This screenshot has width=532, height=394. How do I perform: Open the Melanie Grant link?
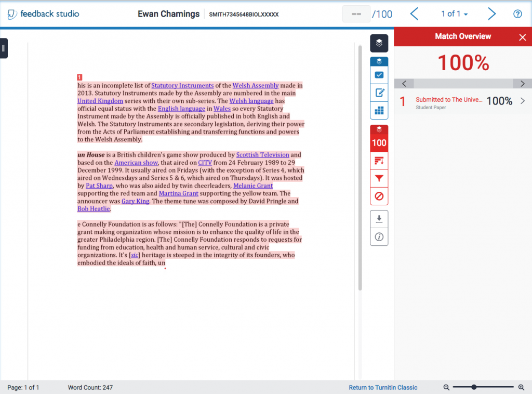[x=253, y=186]
